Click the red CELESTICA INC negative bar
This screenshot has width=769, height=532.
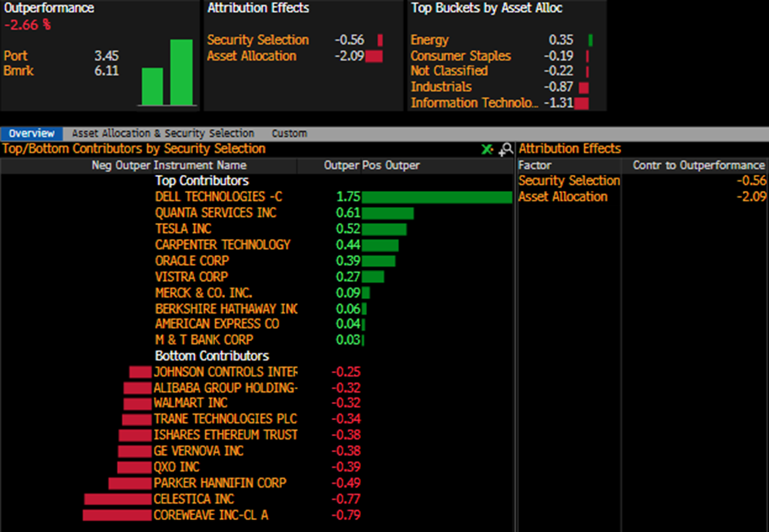118,500
